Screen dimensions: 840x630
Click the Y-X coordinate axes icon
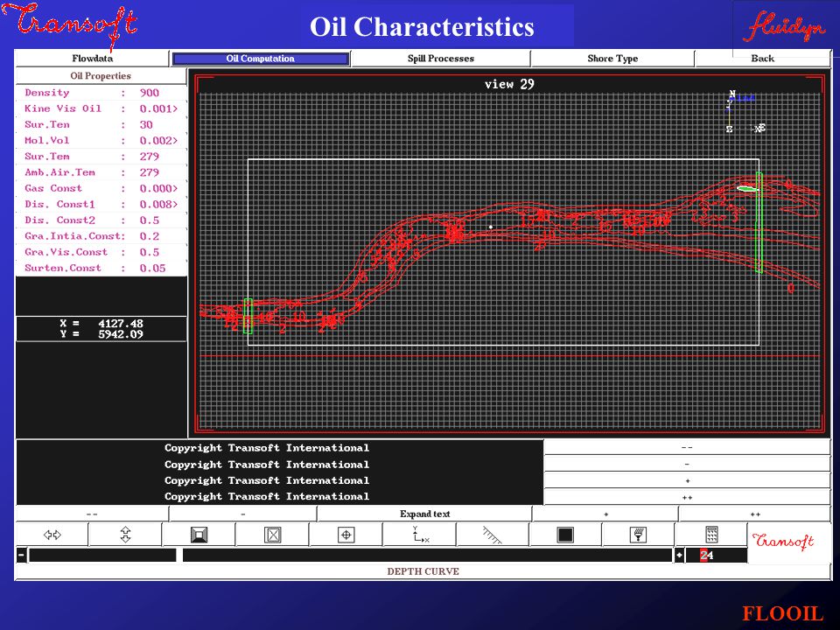[420, 535]
